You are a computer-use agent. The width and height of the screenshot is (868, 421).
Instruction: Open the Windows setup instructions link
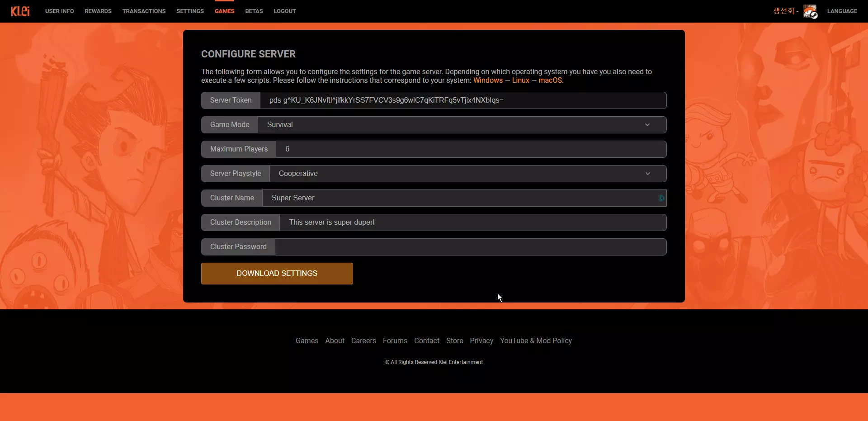488,80
